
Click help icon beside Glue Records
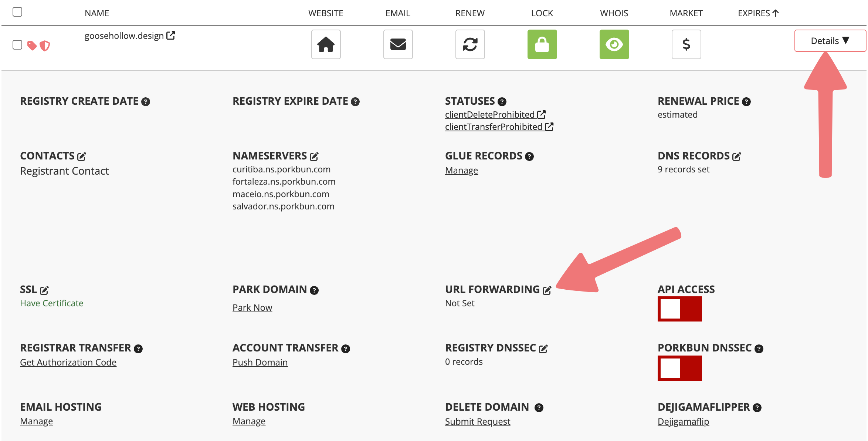[529, 156]
